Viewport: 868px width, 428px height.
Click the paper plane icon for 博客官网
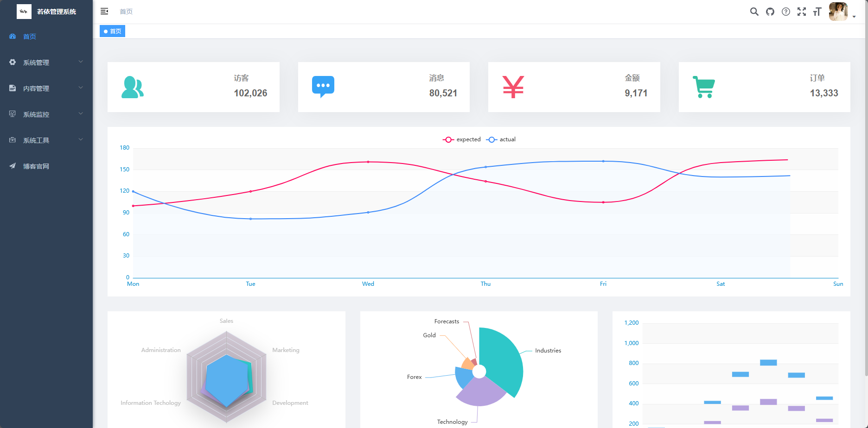point(13,166)
